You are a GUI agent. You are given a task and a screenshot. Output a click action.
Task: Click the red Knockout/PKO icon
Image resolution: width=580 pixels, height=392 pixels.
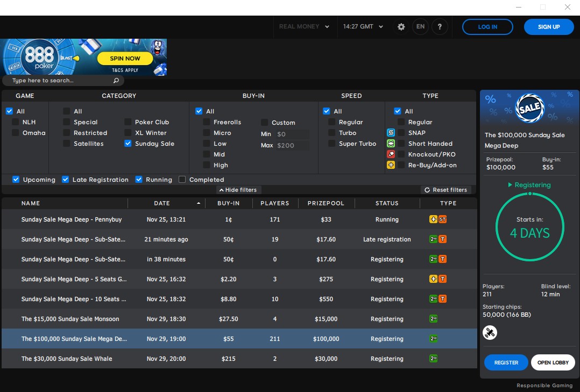(x=391, y=154)
